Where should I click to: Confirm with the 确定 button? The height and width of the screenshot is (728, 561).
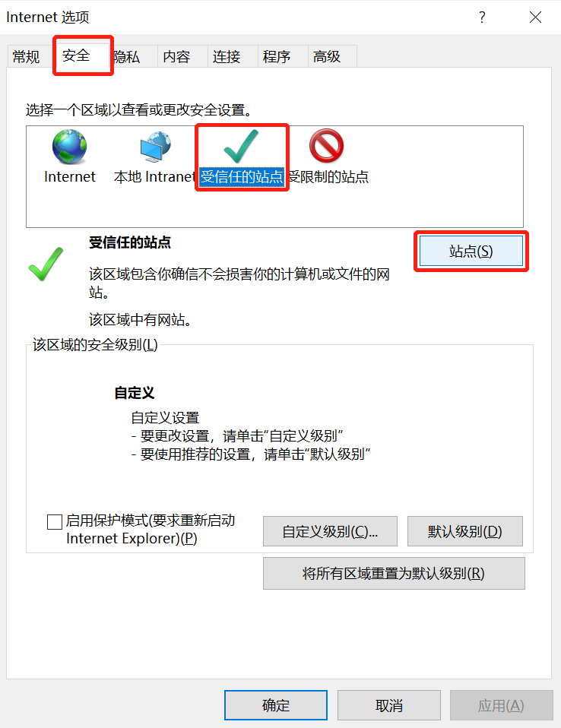point(276,705)
